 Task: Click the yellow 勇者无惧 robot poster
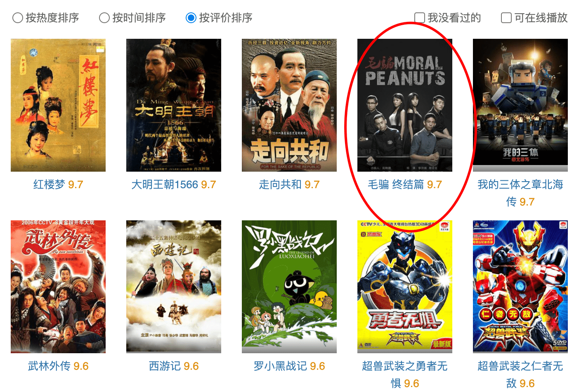pyautogui.click(x=405, y=287)
